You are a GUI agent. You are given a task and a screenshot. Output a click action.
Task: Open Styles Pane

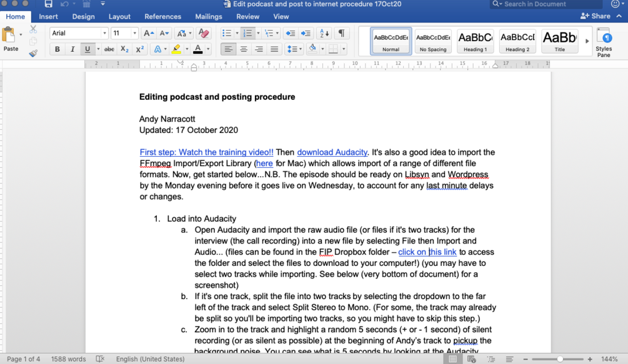coord(604,42)
